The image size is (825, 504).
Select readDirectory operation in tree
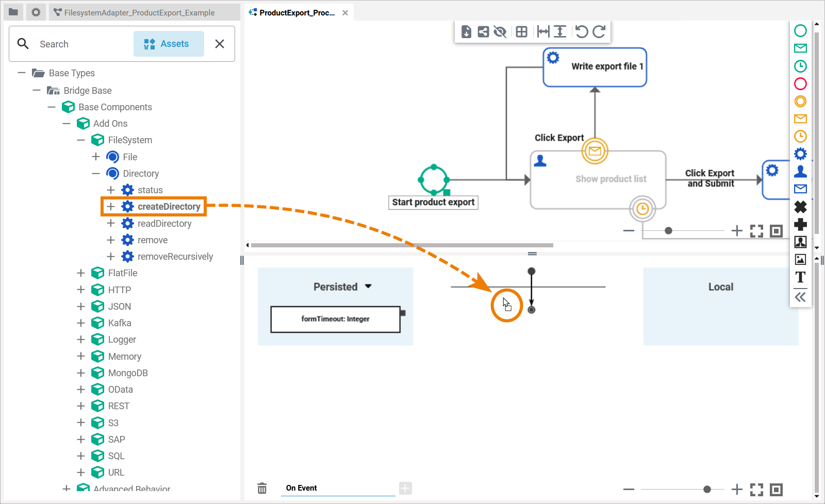(x=164, y=224)
